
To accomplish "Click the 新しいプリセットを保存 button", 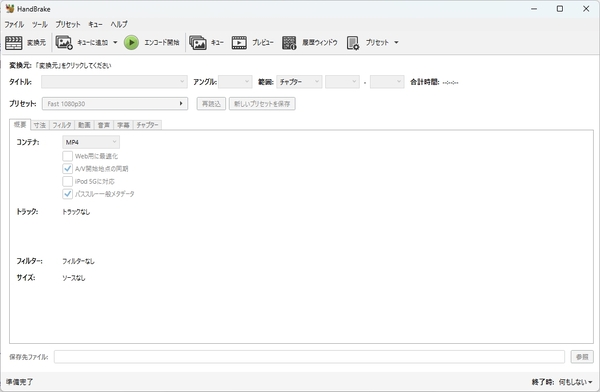I will 262,104.
